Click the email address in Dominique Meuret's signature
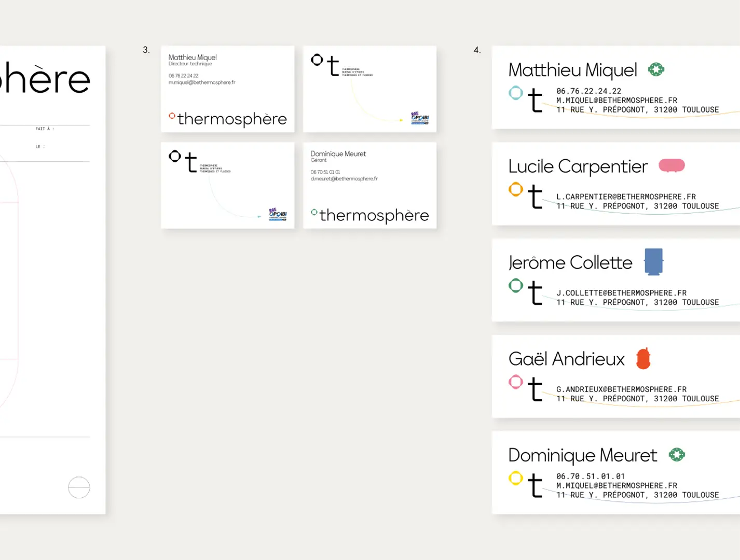 click(616, 485)
